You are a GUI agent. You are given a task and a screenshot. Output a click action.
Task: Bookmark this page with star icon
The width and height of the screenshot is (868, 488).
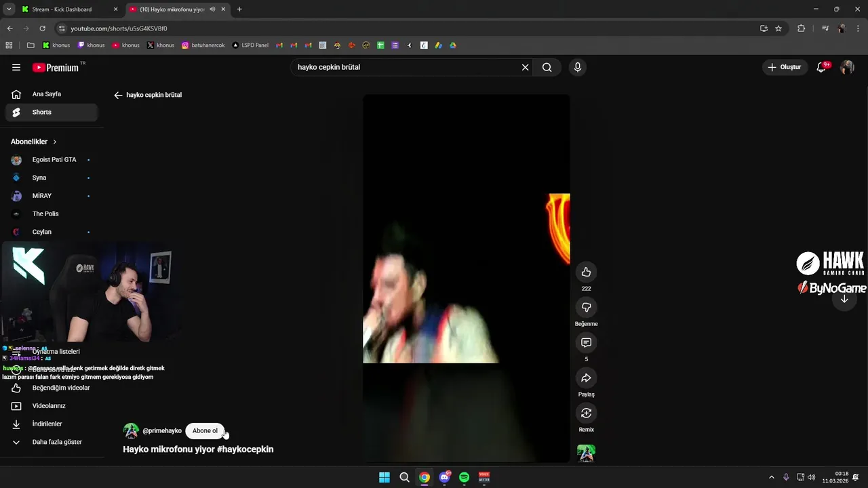point(778,28)
